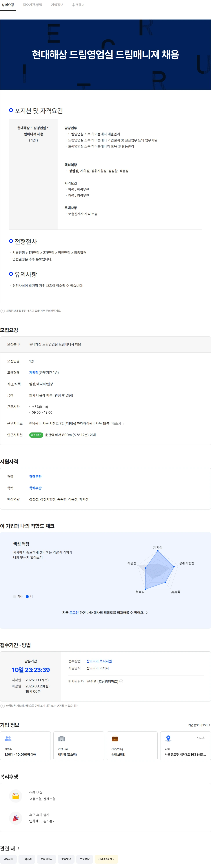This screenshot has height=868, width=211.
Task: Select the 고객관리 tag
Action: tap(27, 859)
